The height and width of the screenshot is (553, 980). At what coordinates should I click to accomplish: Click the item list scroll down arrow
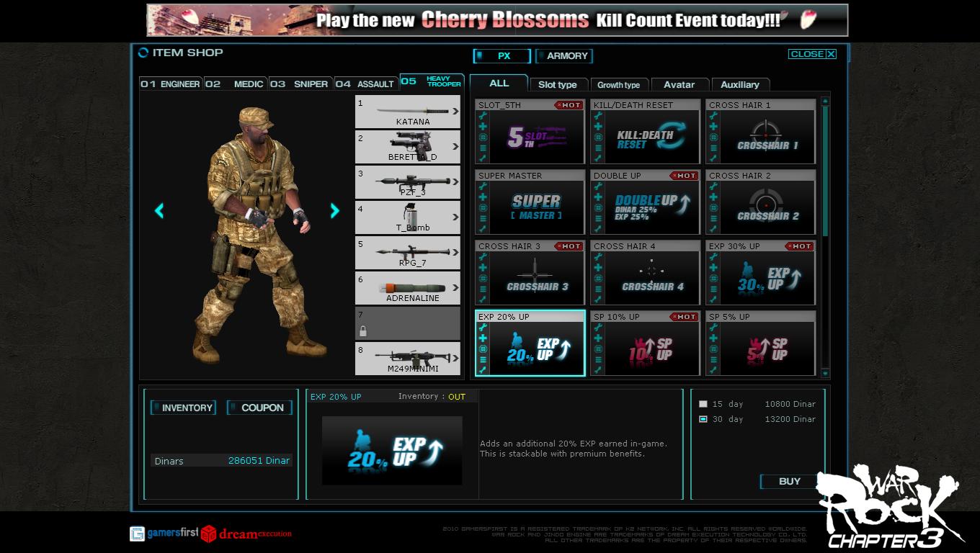(x=825, y=373)
